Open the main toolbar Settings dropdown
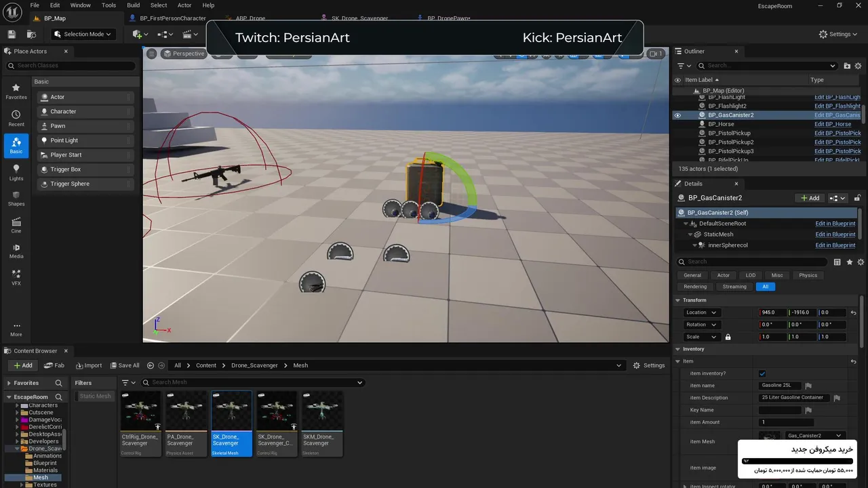 tap(840, 34)
